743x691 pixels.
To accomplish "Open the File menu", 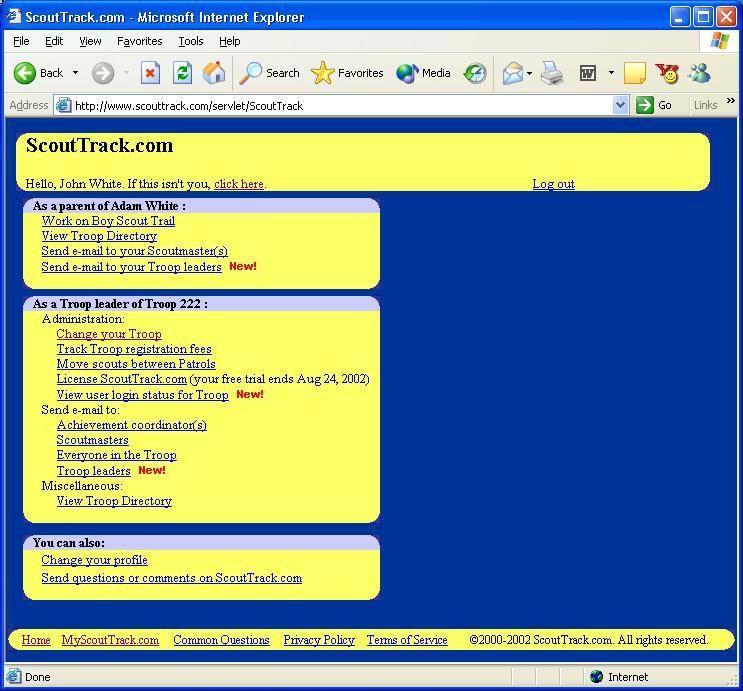I will click(21, 41).
